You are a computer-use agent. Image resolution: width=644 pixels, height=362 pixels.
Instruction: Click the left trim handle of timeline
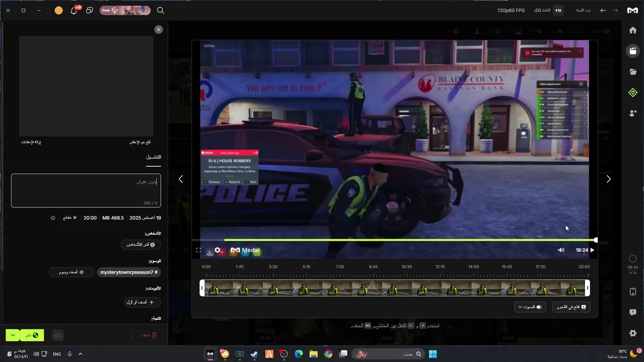point(202,288)
